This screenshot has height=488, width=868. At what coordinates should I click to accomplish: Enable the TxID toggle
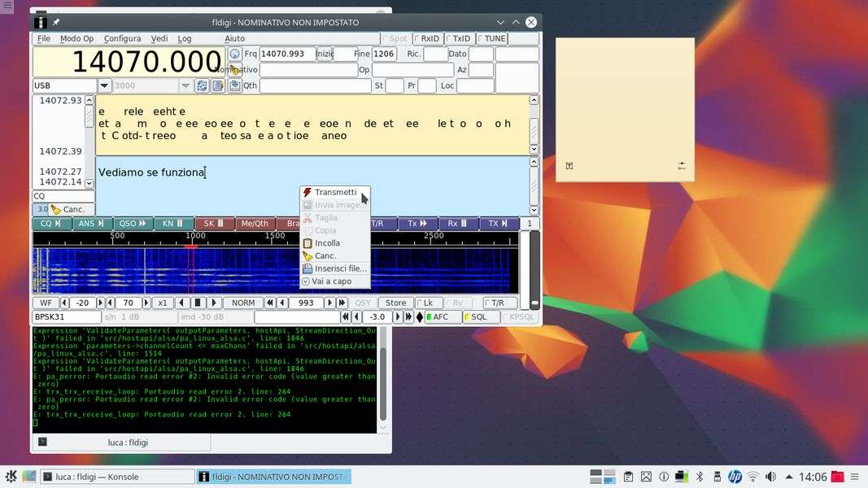pyautogui.click(x=459, y=38)
